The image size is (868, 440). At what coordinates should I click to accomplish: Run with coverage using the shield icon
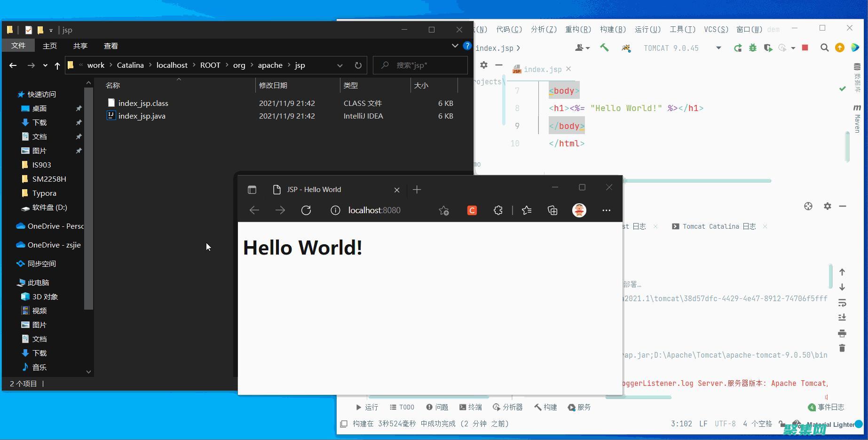[x=767, y=48]
